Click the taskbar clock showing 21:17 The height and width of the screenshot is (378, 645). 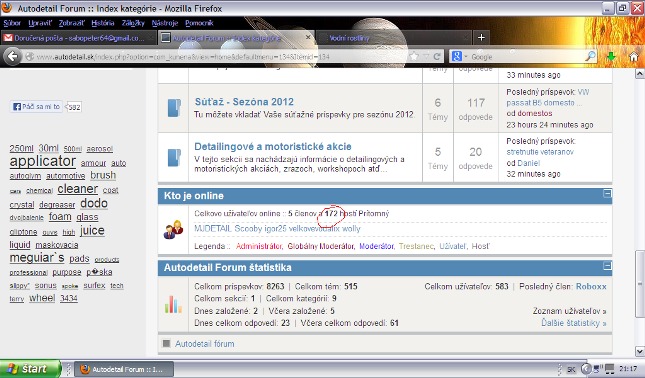click(x=628, y=369)
